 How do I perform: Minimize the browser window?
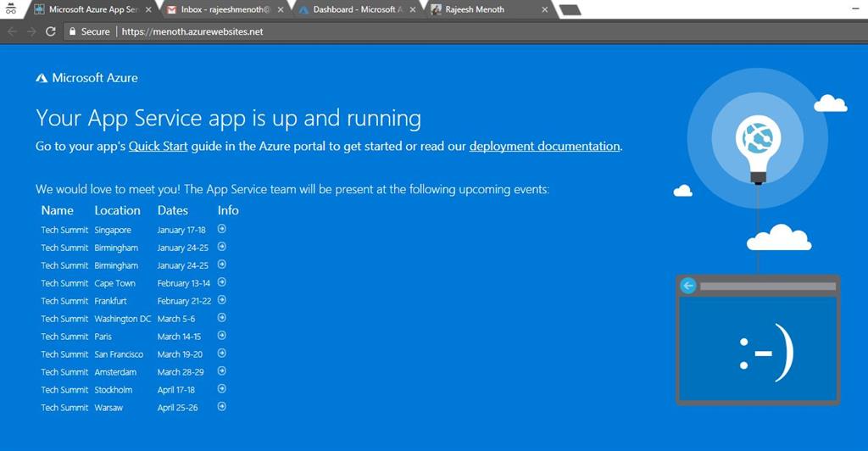(856, 8)
